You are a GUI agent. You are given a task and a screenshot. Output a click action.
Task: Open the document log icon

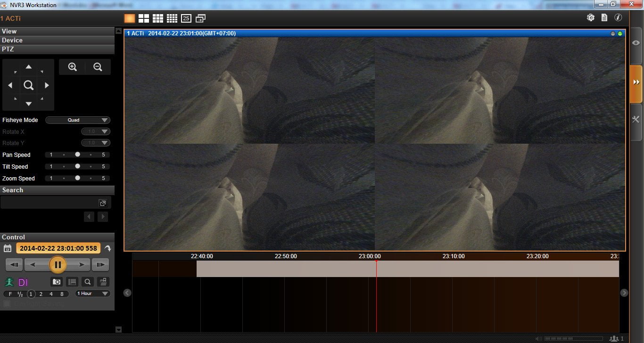(604, 17)
